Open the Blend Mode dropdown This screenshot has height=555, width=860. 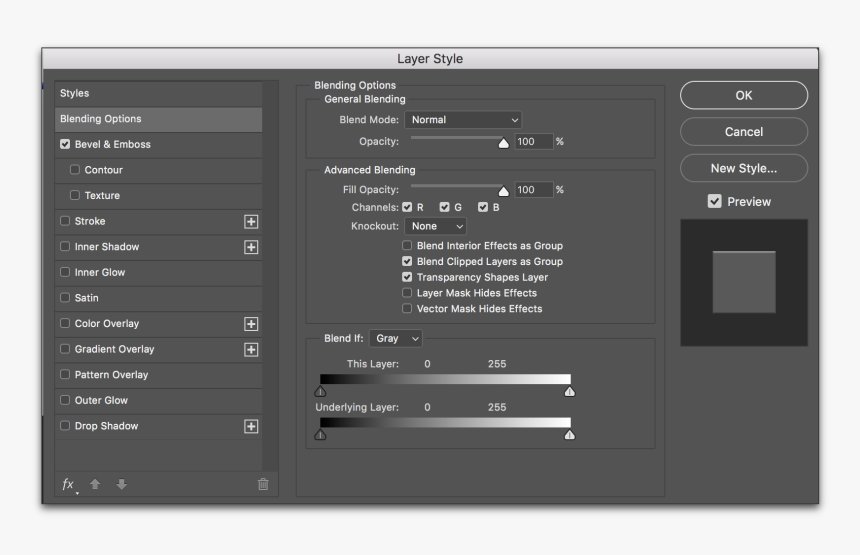(463, 120)
